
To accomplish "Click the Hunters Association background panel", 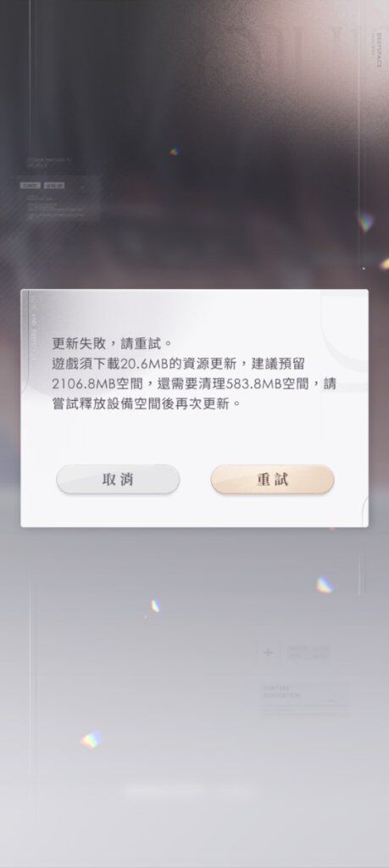I will tap(304, 699).
